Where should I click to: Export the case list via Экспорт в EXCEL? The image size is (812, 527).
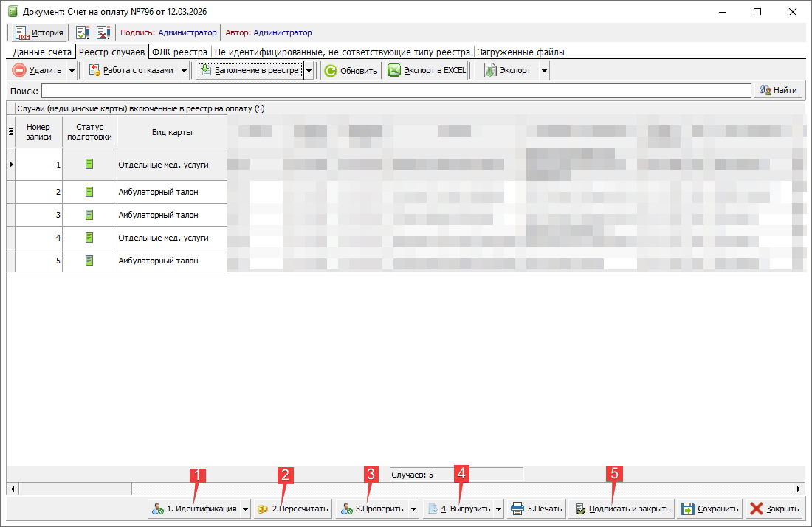click(x=427, y=71)
